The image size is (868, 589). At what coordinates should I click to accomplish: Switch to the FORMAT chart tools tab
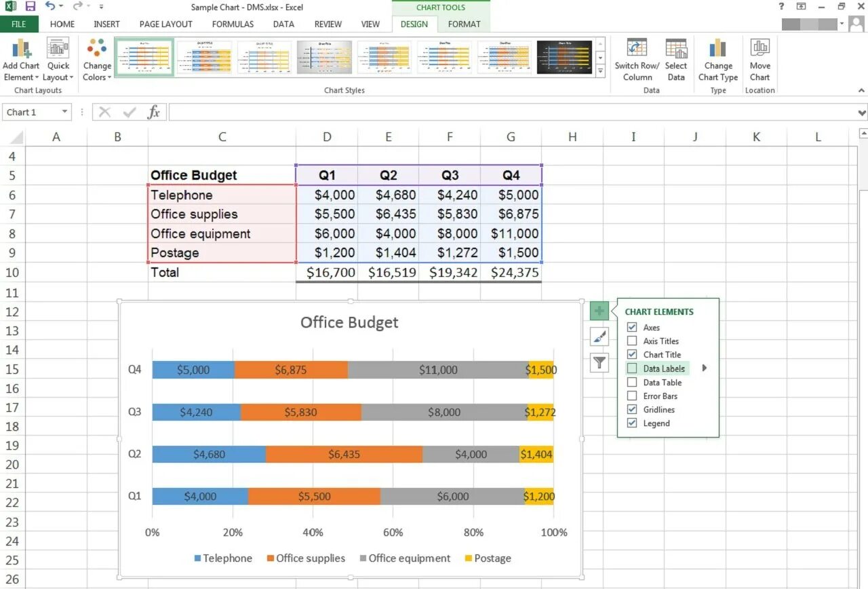point(464,24)
